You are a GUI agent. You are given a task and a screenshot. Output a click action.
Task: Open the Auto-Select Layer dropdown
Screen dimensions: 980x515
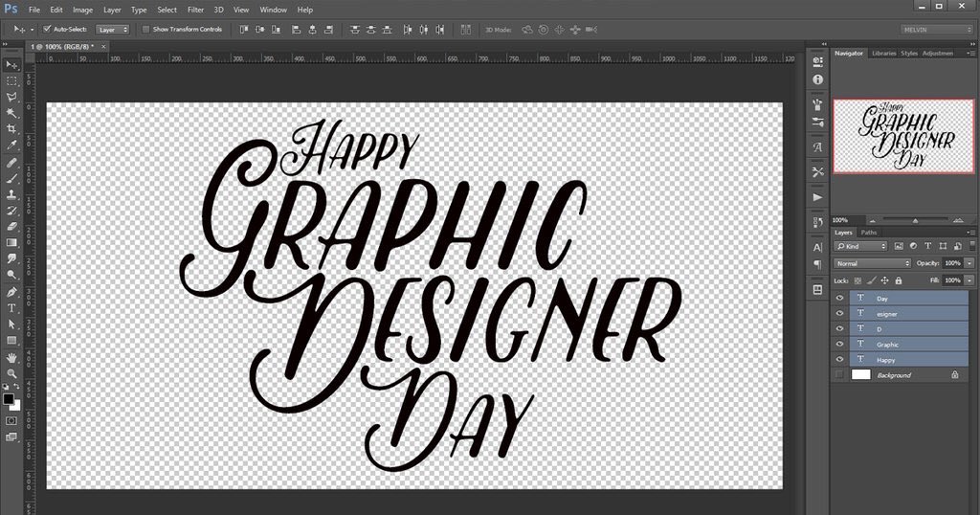coord(113,30)
